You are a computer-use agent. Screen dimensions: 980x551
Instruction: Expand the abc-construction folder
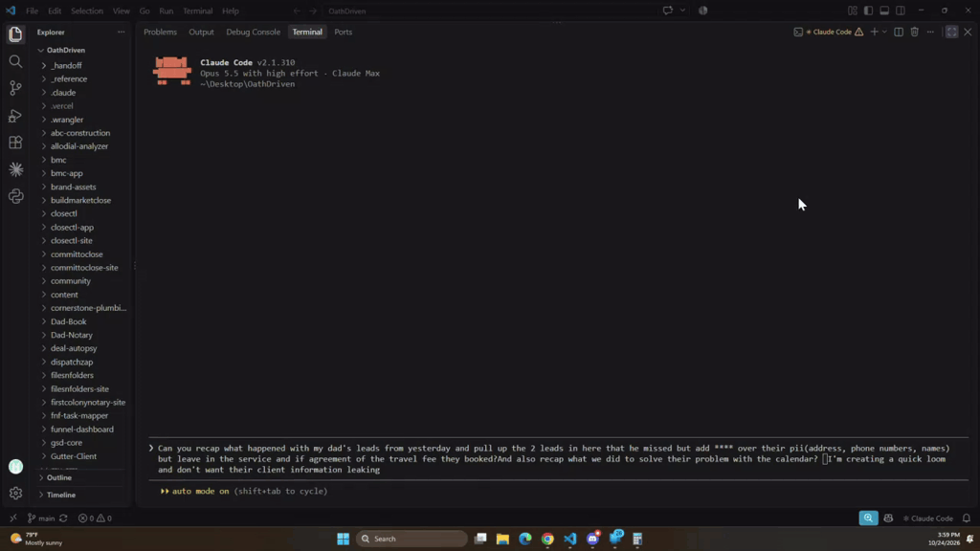(80, 133)
